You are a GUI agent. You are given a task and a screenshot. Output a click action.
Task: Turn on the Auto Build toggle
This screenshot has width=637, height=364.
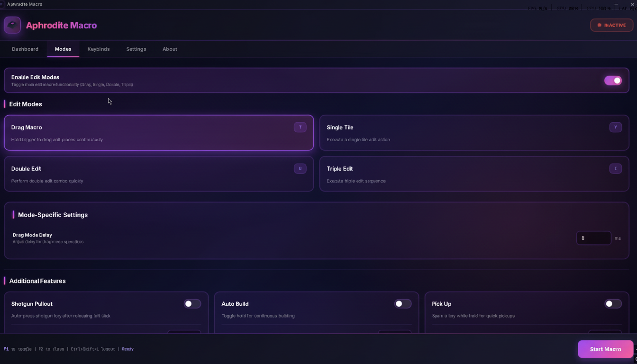[x=403, y=304]
